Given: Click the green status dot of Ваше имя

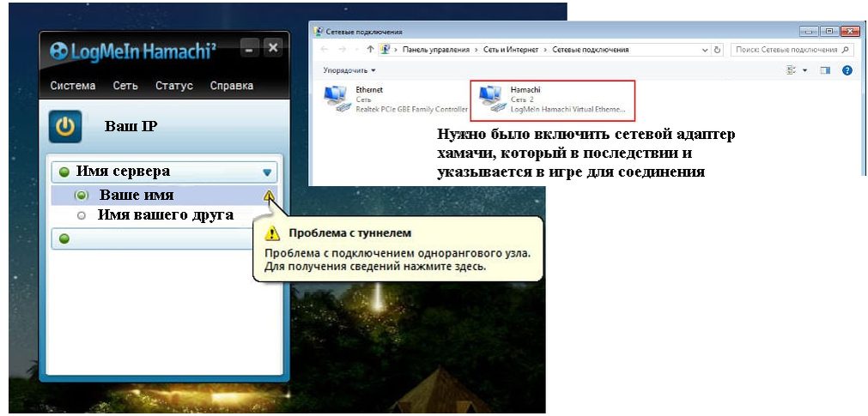Looking at the screenshot, I should tap(82, 196).
